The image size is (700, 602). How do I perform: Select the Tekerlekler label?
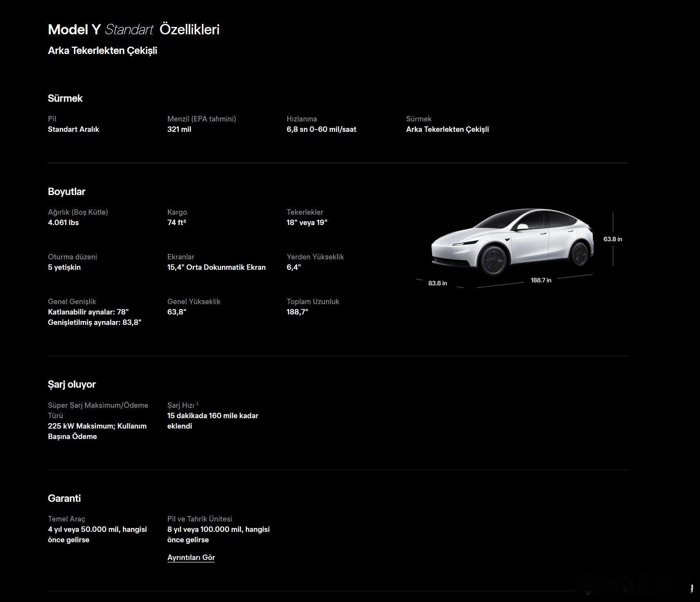[x=305, y=212]
